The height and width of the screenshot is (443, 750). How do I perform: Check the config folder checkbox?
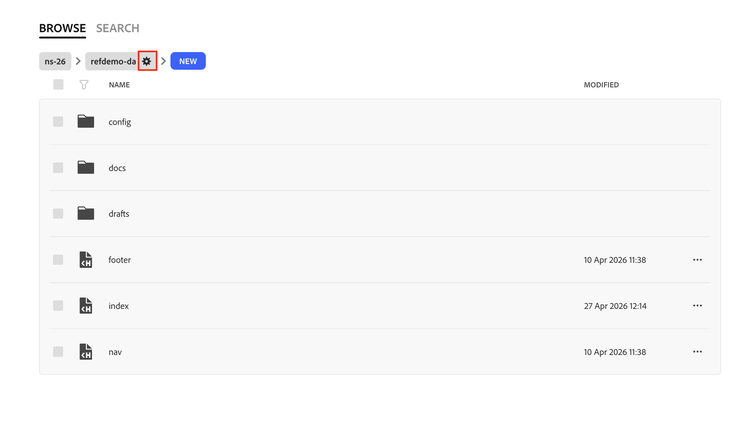click(58, 122)
